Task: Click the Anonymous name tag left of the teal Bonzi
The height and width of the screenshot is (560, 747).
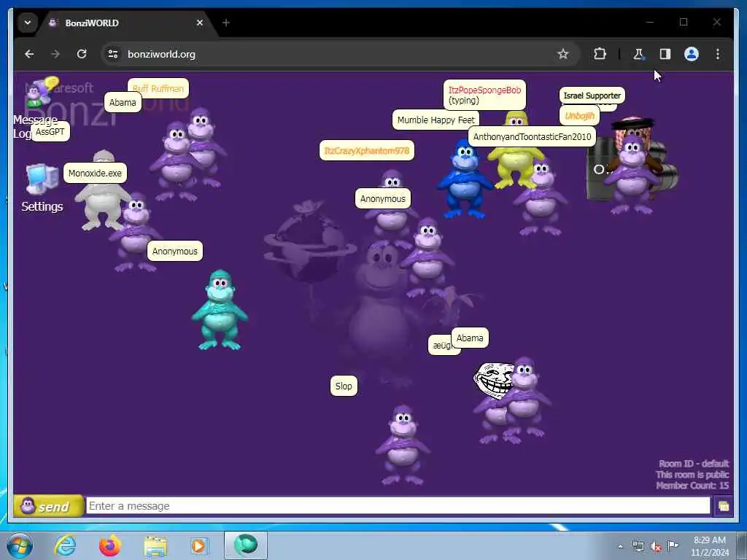Action: (175, 252)
